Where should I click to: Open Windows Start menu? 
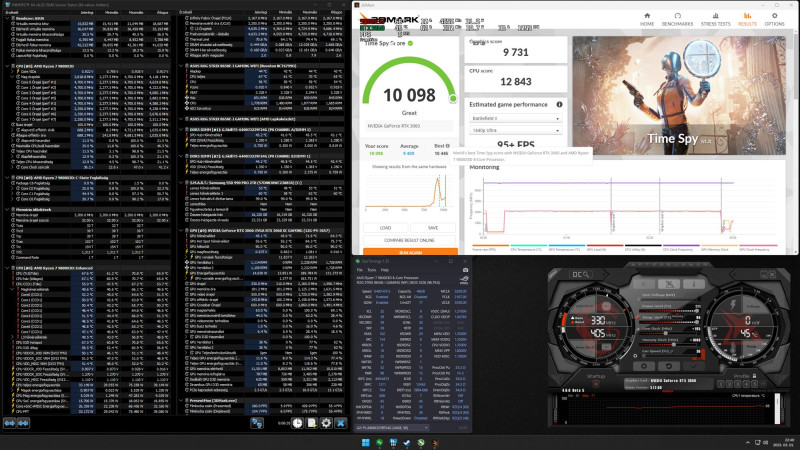365,442
